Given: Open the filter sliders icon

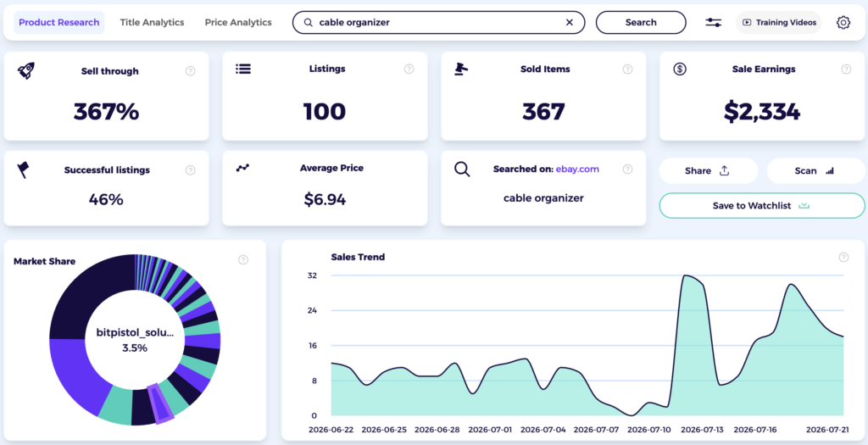Looking at the screenshot, I should coord(713,23).
